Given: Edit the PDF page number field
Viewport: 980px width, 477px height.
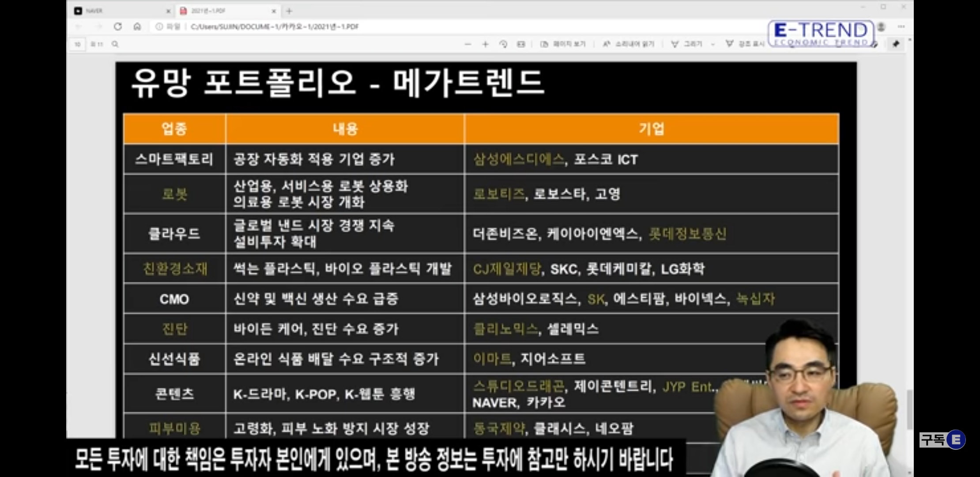Looking at the screenshot, I should point(78,44).
